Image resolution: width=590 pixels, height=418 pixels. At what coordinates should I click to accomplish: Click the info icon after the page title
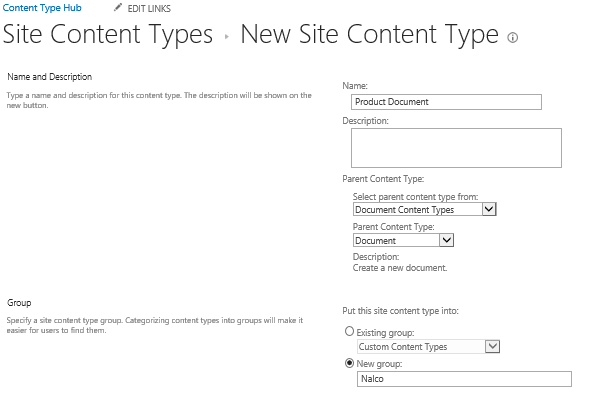pyautogui.click(x=512, y=38)
